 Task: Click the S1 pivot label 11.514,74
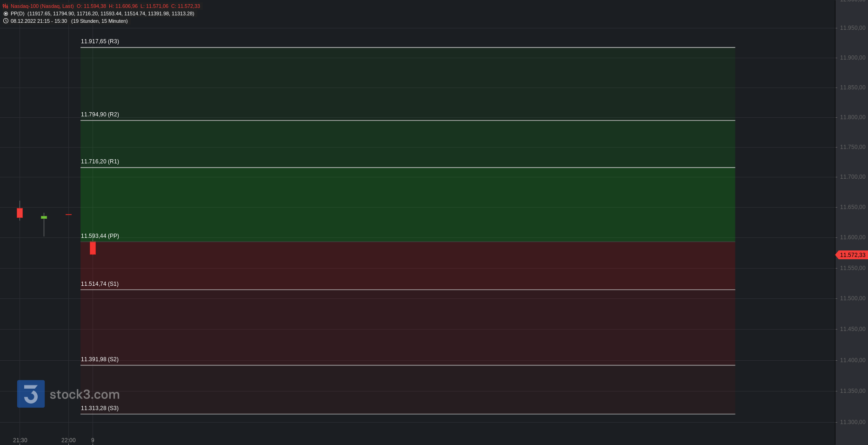100,284
